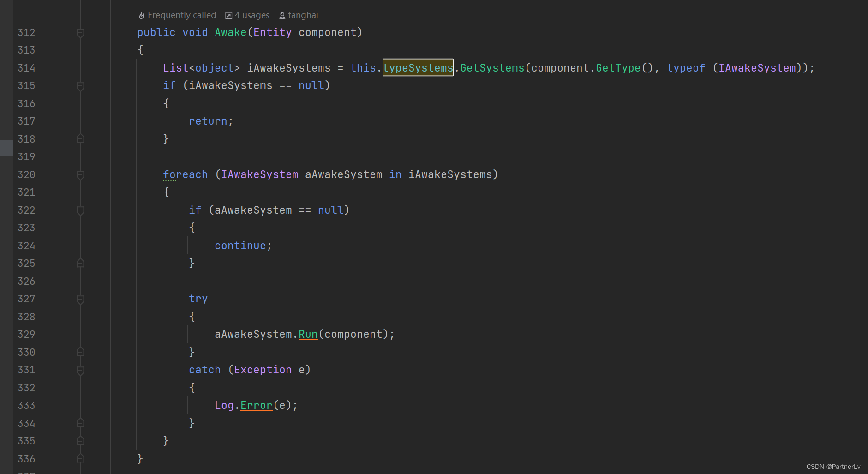Click fold end marker on line 325
868x474 pixels.
(80, 263)
